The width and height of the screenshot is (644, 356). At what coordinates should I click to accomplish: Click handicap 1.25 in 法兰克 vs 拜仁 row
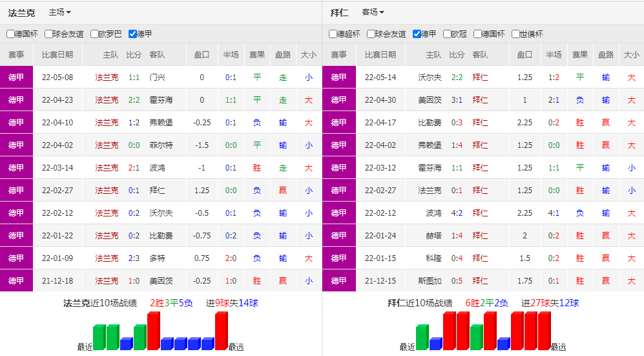pos(202,191)
